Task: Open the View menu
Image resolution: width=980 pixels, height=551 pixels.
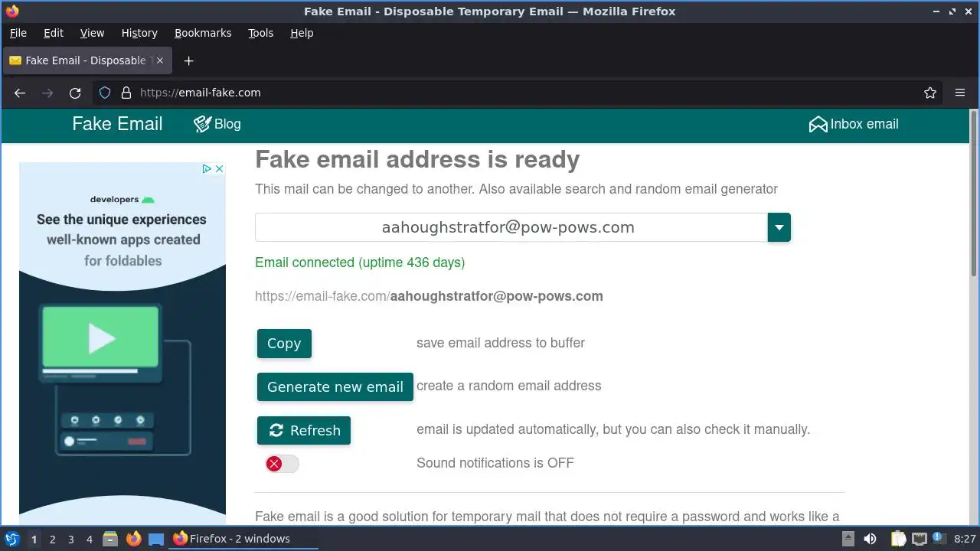Action: [x=92, y=33]
